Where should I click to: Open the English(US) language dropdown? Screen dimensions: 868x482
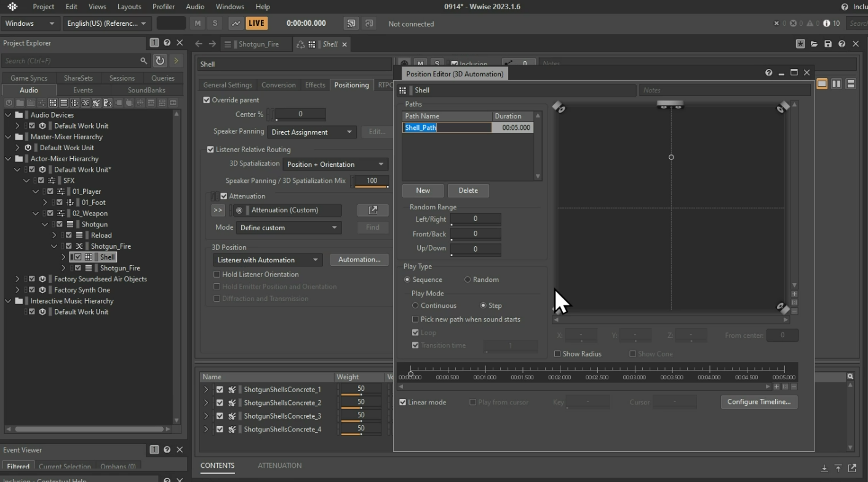[x=107, y=23]
